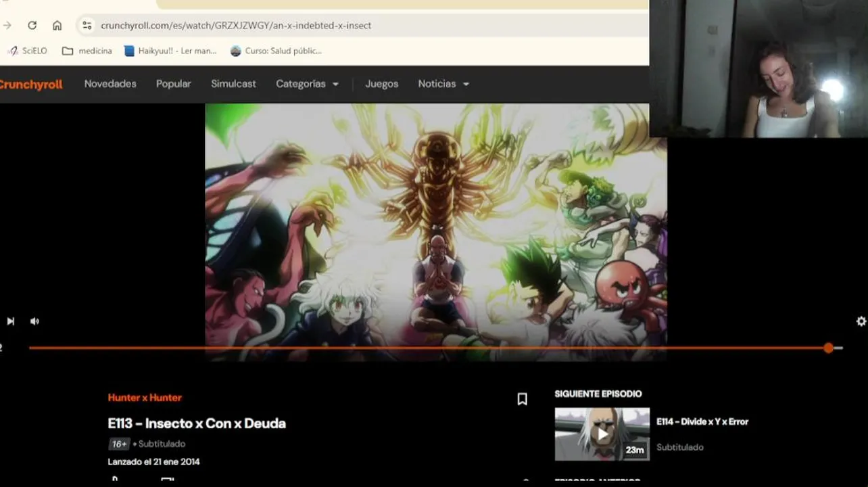Click the Crunchyroll URL address field
Screen dimensions: 868x487
tap(365, 25)
